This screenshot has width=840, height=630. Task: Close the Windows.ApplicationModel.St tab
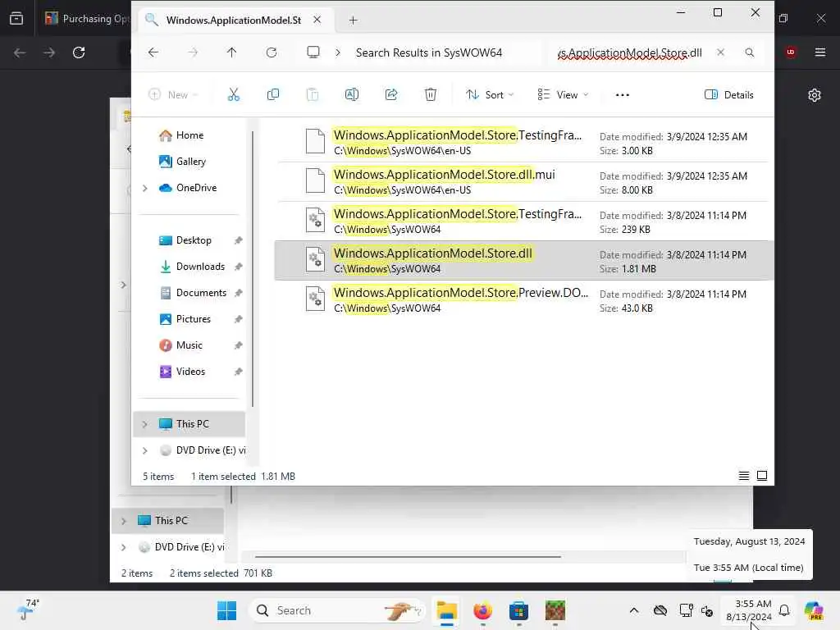coord(317,20)
